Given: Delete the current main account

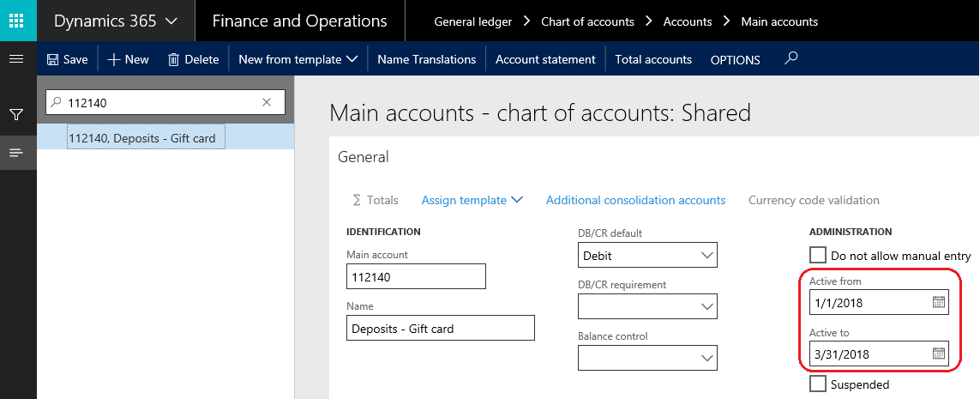Looking at the screenshot, I should click(x=193, y=59).
